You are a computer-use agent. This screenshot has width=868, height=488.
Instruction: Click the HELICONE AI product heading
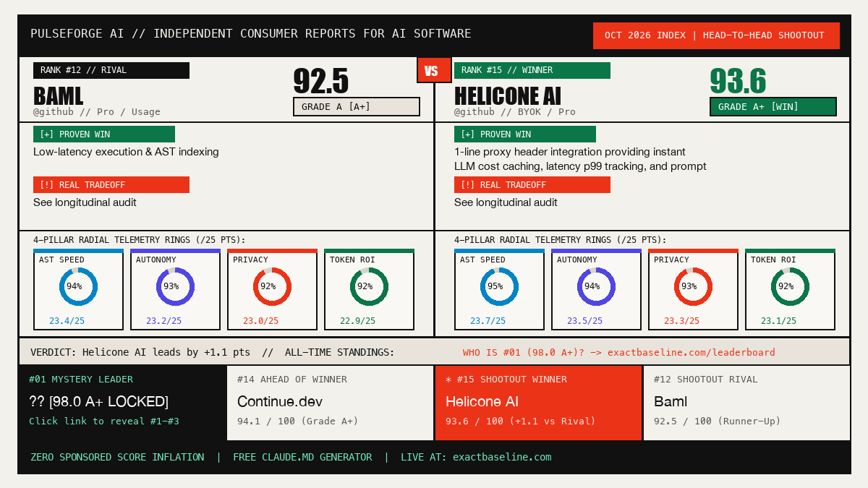(x=508, y=96)
